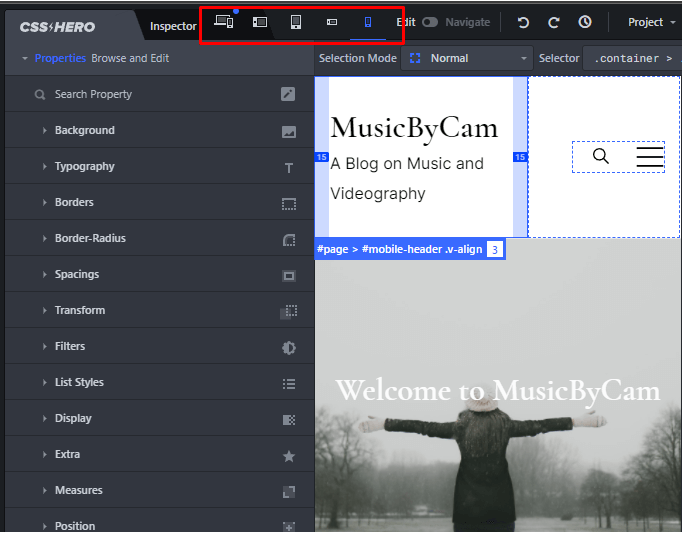This screenshot has width=682, height=533.
Task: Select tablet portrait preview mode
Action: [x=296, y=22]
